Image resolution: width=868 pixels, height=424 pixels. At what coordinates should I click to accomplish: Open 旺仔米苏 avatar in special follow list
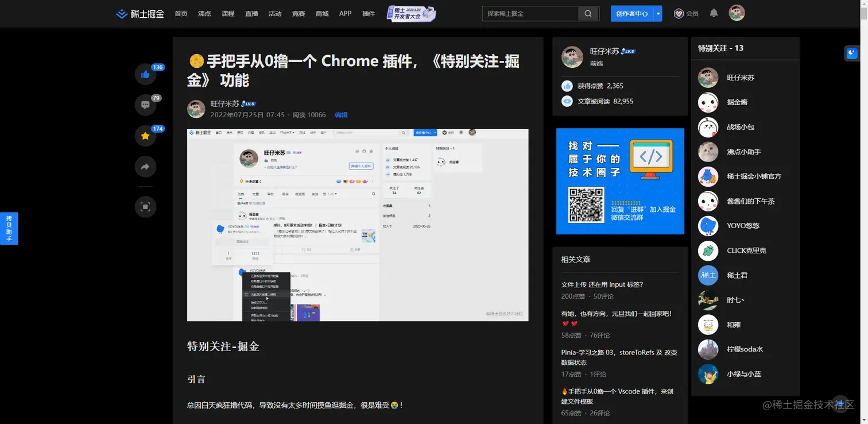(708, 78)
